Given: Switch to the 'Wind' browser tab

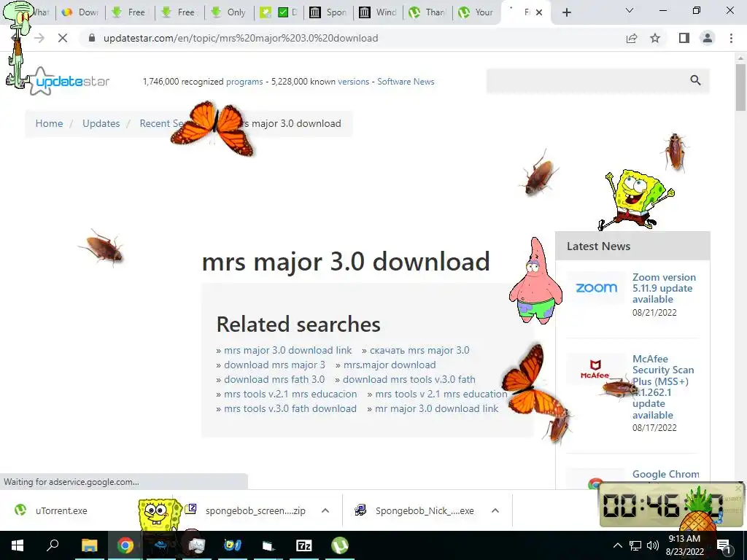Looking at the screenshot, I should (378, 12).
